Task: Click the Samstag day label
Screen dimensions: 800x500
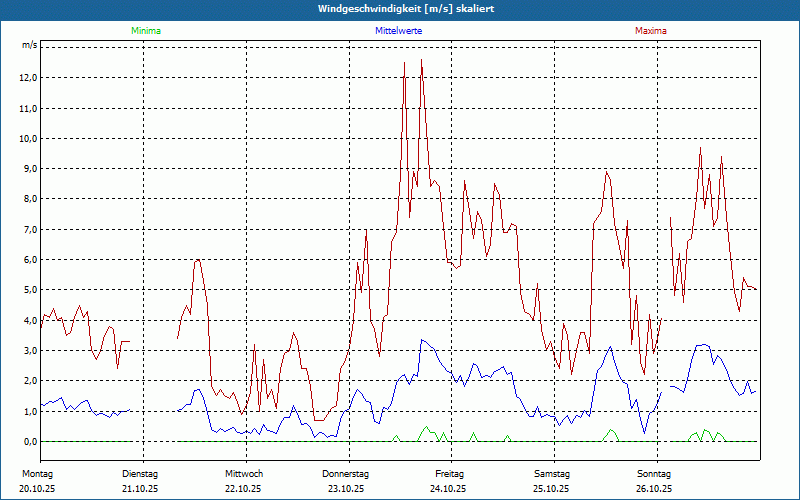Action: pyautogui.click(x=552, y=473)
